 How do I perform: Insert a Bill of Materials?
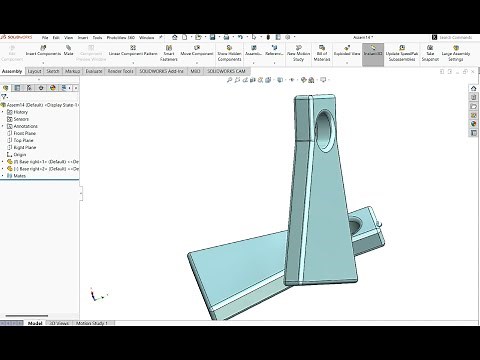(322, 53)
